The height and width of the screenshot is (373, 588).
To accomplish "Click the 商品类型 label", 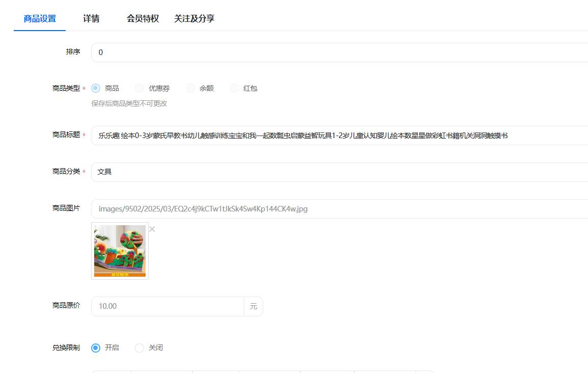I will [66, 88].
